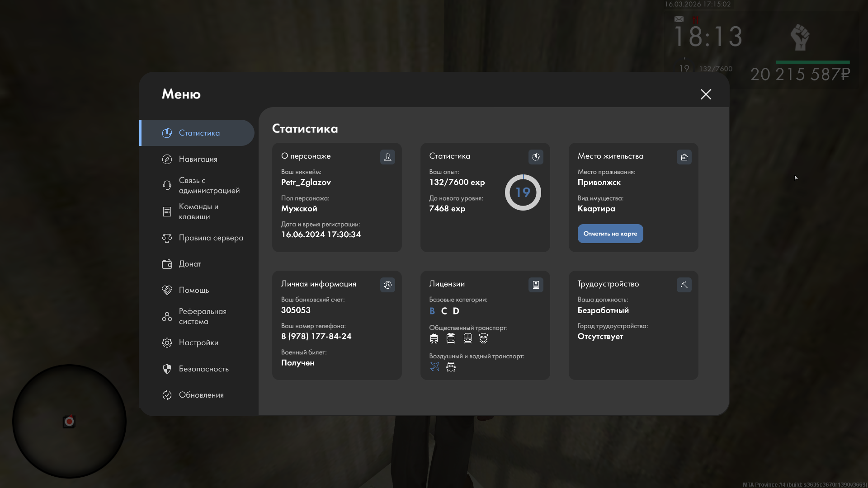Viewport: 868px width, 488px height.
Task: Click the boat license icon
Action: (x=451, y=366)
